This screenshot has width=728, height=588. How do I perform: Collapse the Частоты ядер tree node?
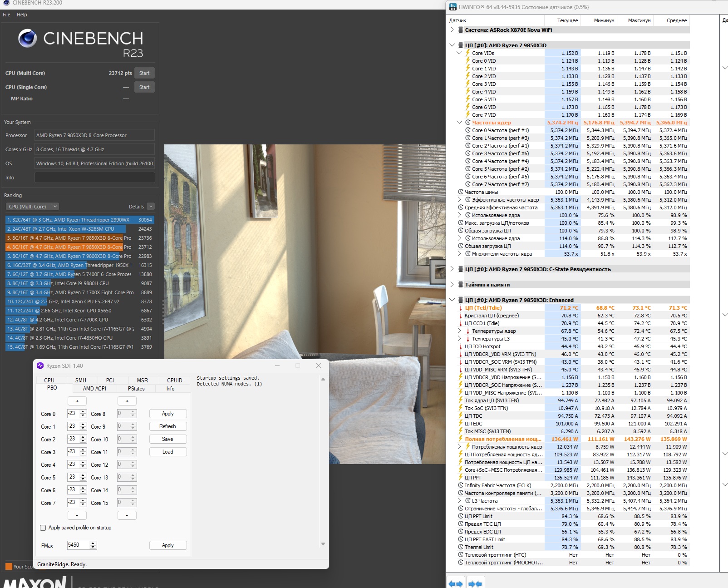click(459, 123)
